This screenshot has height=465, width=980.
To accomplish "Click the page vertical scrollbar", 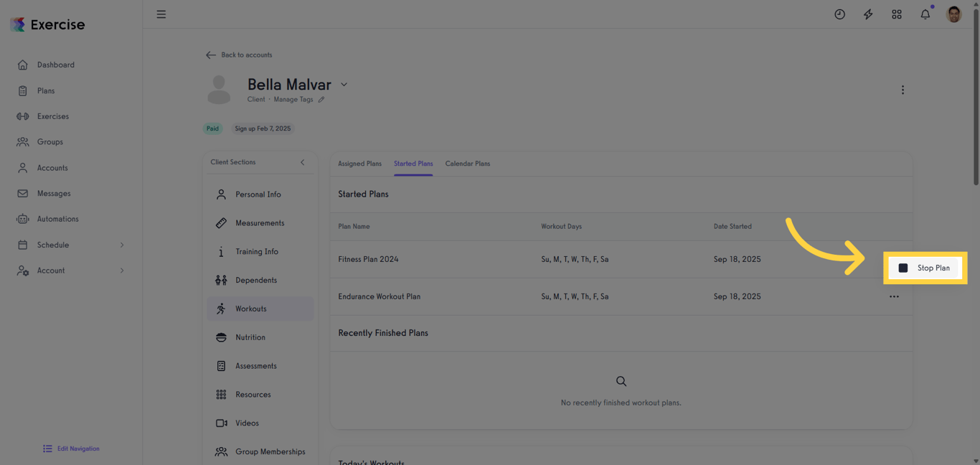I will (x=976, y=93).
